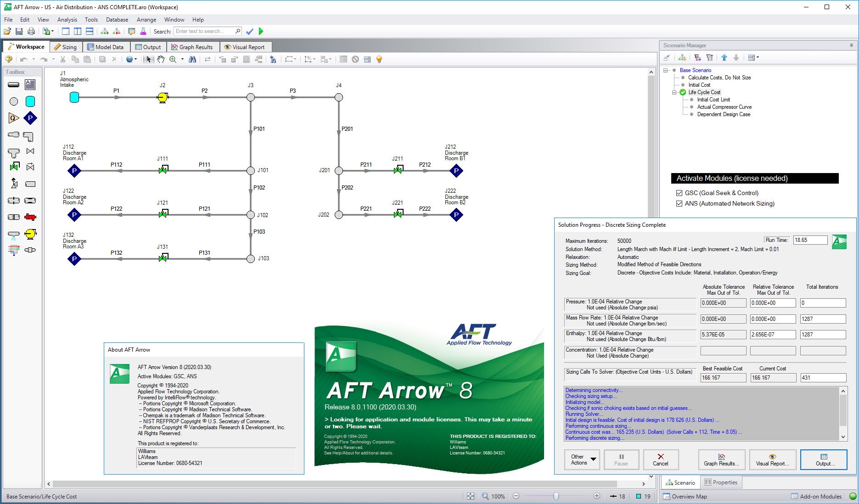Disable the ANS (Automated Network Sizing) module
Image resolution: width=859 pixels, height=504 pixels.
coord(679,203)
